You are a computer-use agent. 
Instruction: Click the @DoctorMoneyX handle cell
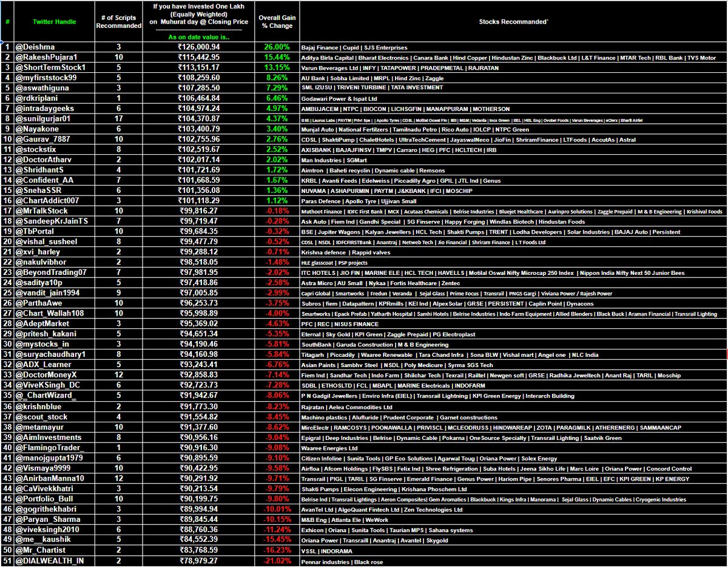53,375
